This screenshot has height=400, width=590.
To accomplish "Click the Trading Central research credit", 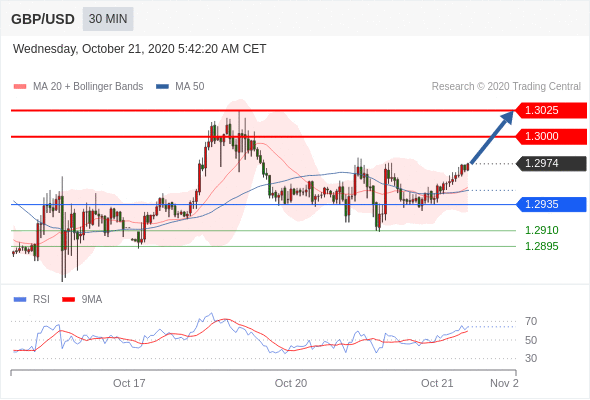I will 506,87.
